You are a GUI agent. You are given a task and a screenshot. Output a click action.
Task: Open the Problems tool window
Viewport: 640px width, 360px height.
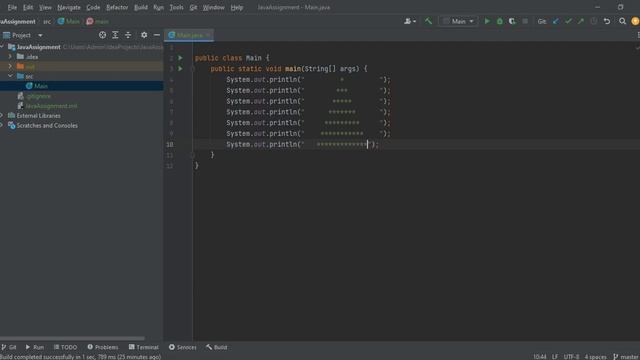coord(103,347)
